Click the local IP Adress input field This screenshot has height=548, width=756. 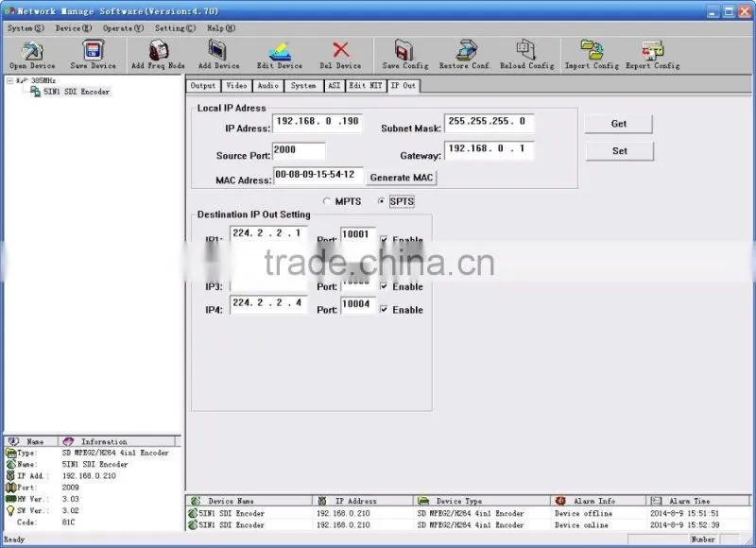318,123
